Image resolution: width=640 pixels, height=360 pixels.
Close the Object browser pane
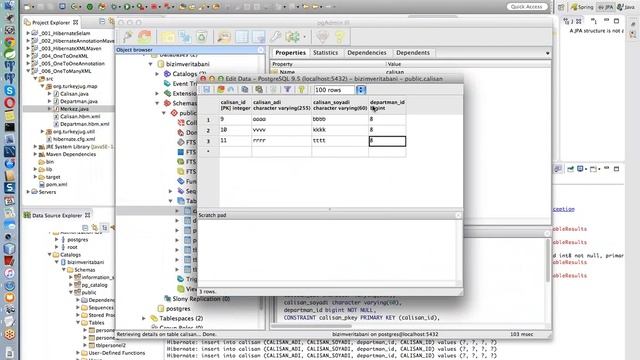pyautogui.click(x=261, y=50)
